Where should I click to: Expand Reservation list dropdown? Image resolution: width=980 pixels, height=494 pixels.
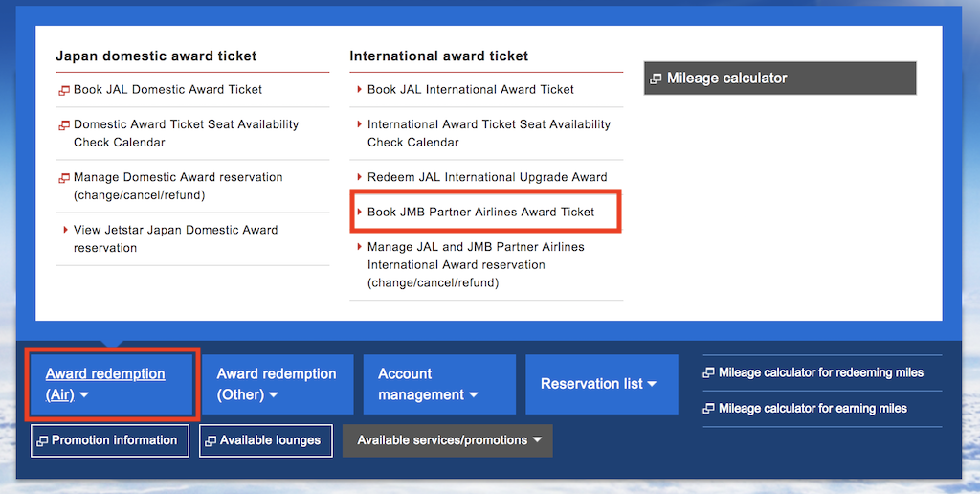point(602,384)
